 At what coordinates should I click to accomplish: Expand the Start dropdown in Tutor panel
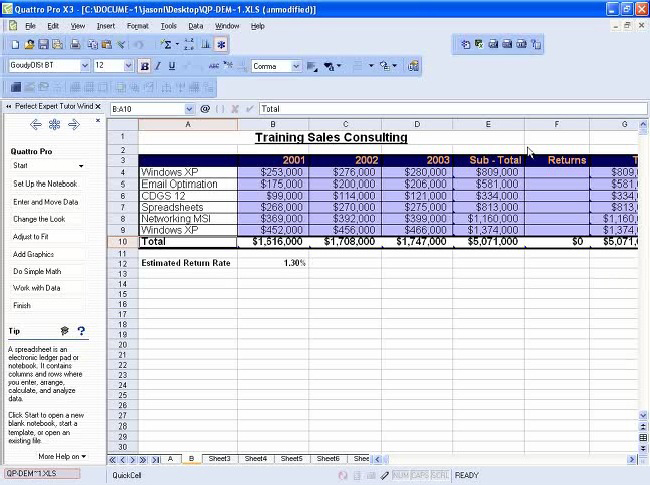[81, 166]
